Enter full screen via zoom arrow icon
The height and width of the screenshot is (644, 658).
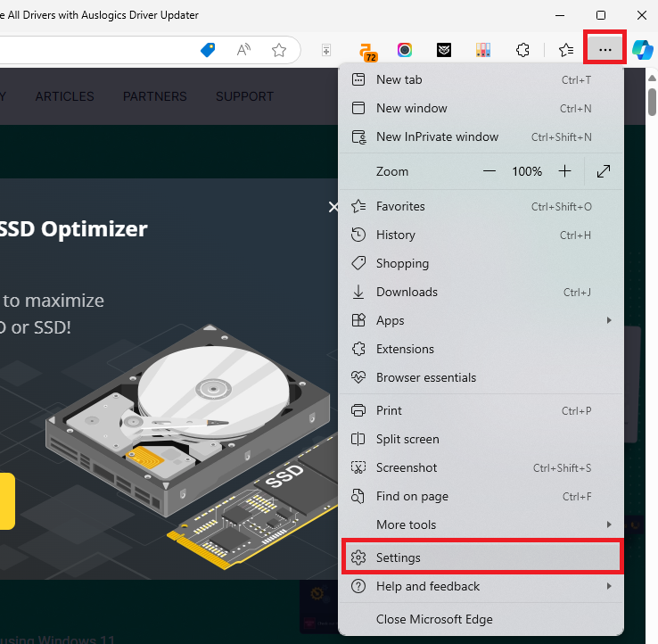[604, 171]
